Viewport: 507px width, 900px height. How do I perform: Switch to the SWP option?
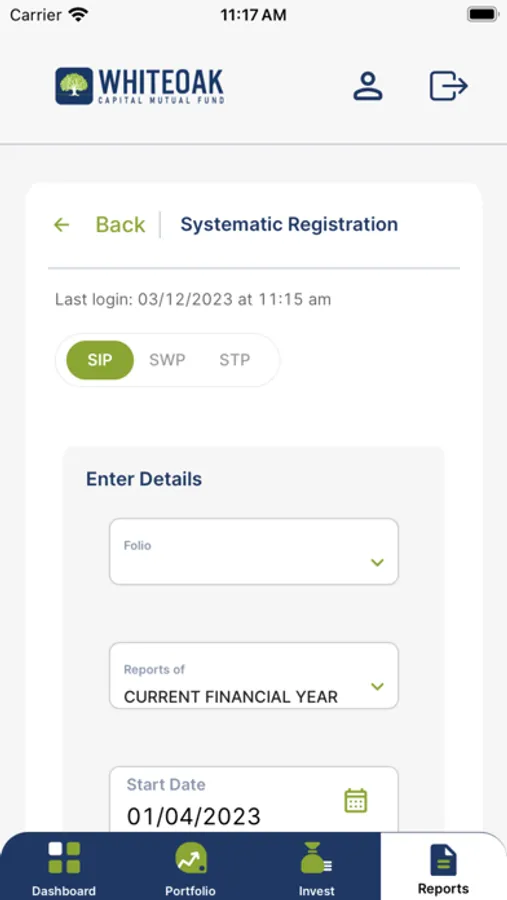pyautogui.click(x=167, y=360)
